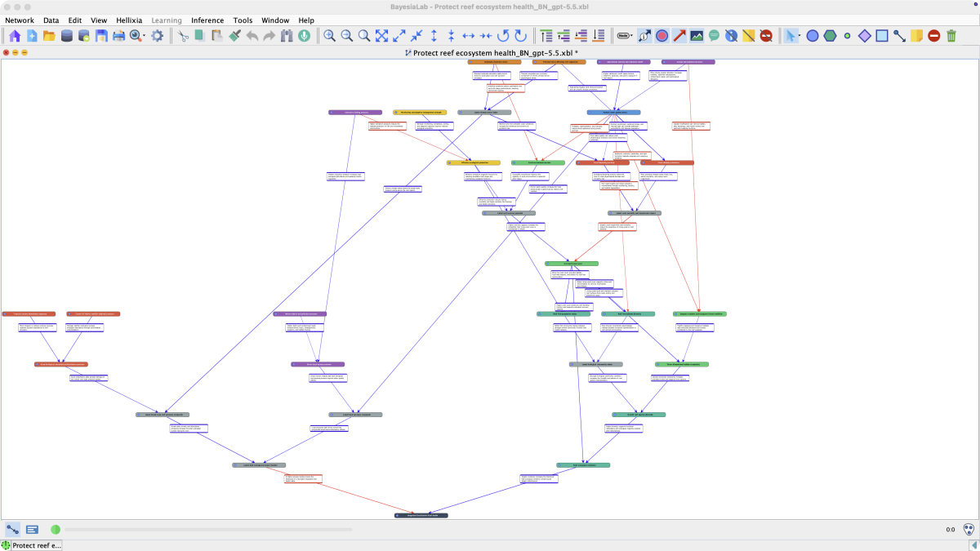Paste with the clipboard icon

216,36
